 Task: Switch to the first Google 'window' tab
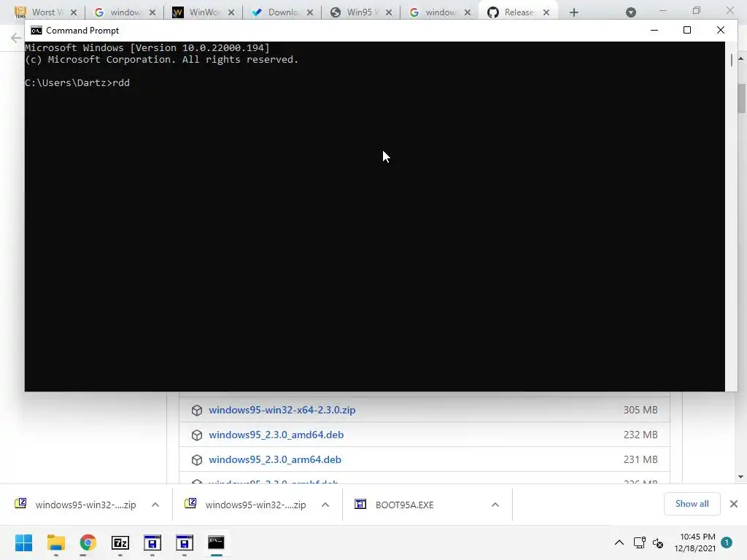point(125,12)
